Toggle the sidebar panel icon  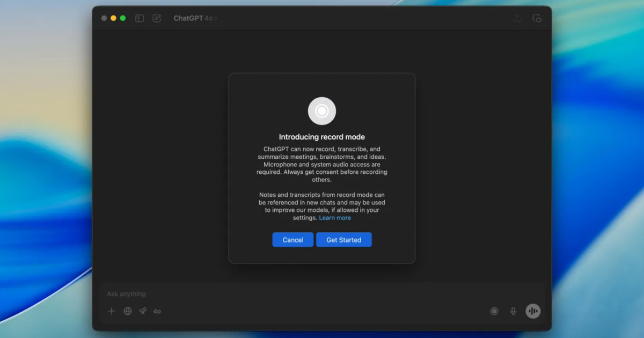click(140, 18)
